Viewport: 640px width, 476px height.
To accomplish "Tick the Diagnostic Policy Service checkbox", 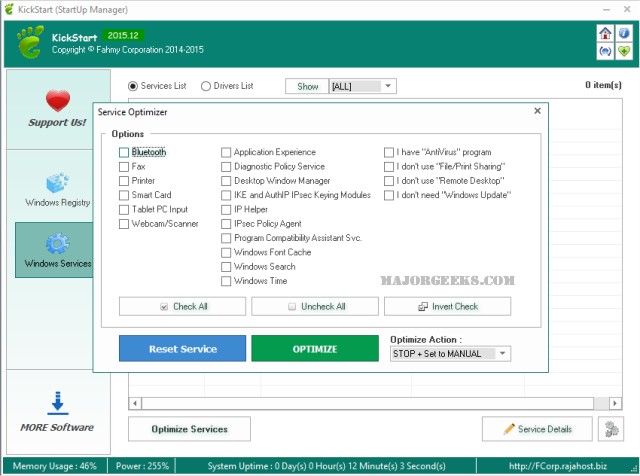I will pos(226,167).
